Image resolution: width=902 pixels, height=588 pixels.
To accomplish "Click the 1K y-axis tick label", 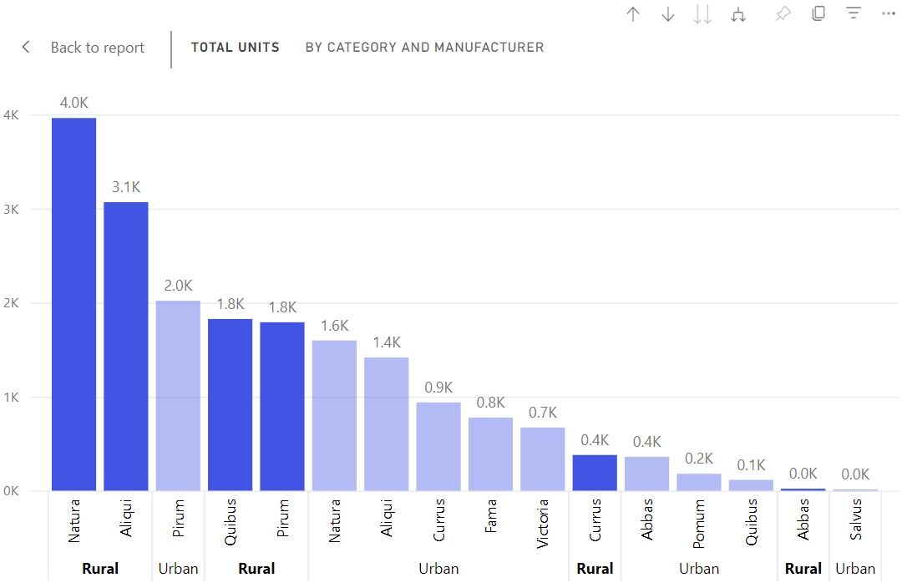I will [x=11, y=398].
